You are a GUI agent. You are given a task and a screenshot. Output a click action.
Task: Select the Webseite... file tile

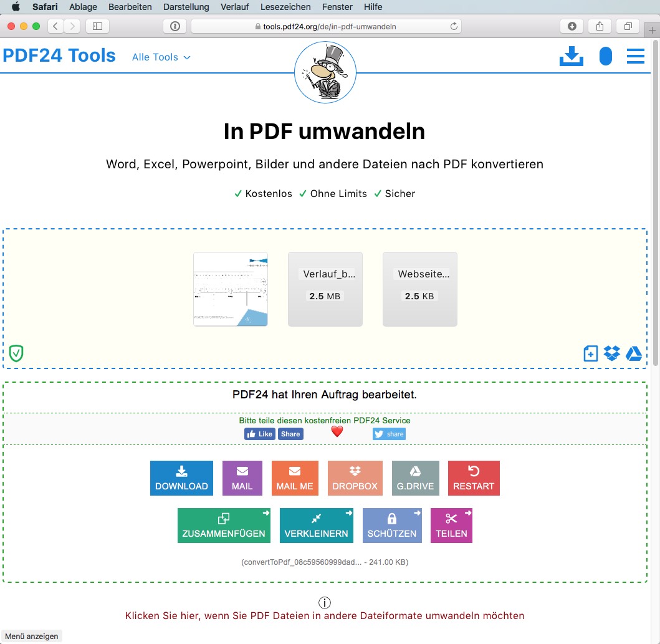[419, 289]
